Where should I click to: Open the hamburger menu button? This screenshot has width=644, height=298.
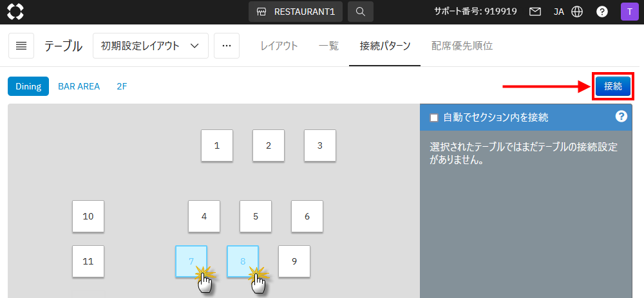pyautogui.click(x=21, y=46)
